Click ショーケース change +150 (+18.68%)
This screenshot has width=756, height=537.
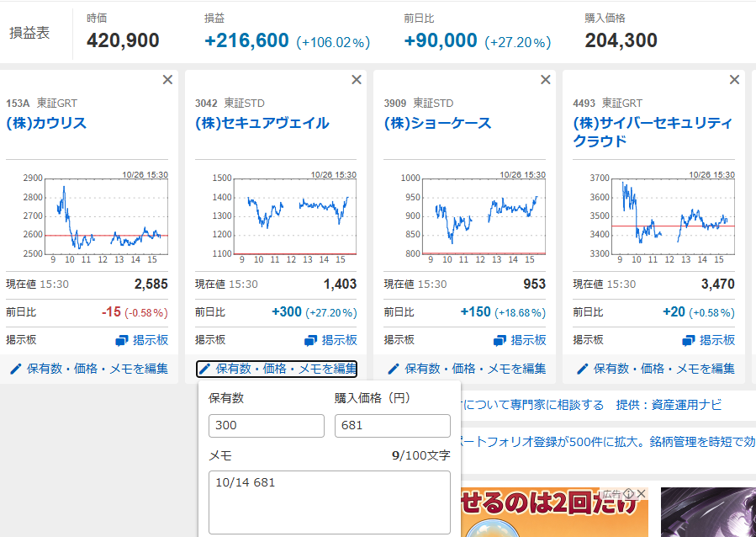[x=504, y=312]
